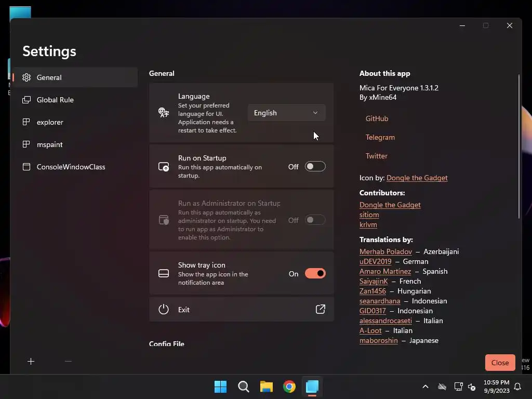Minimize the Settings window
This screenshot has height=399, width=532.
(462, 25)
